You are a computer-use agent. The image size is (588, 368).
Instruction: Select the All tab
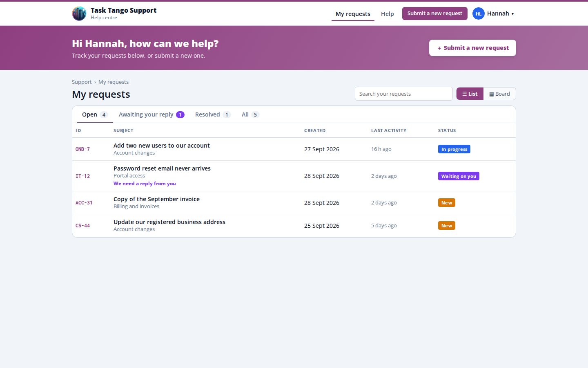click(x=250, y=114)
